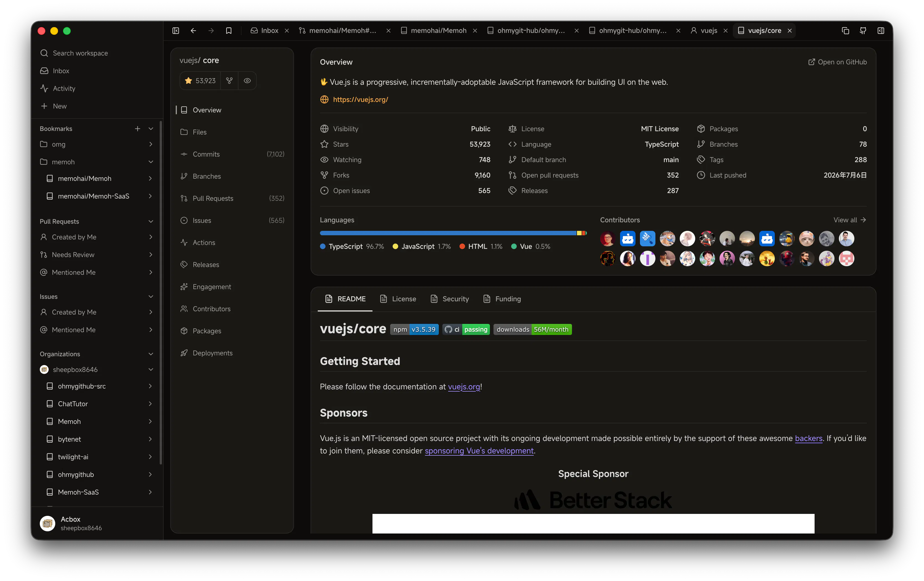Click the downloads 56M/month badge
Image resolution: width=924 pixels, height=581 pixels.
pyautogui.click(x=533, y=329)
